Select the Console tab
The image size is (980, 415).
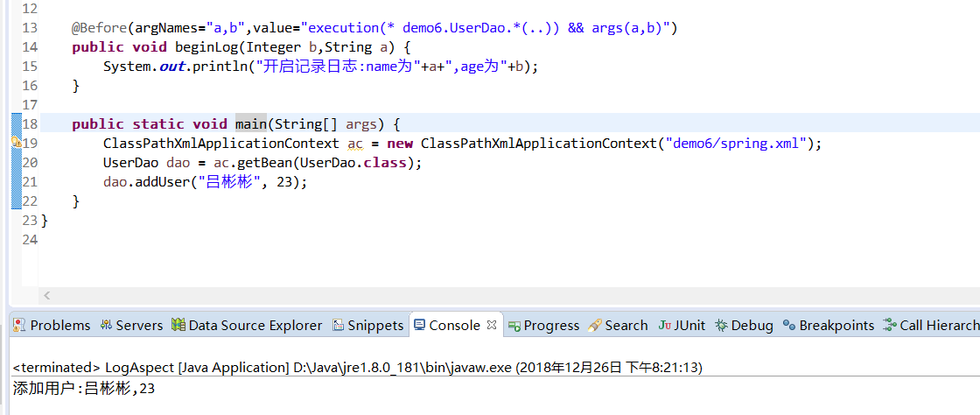(x=454, y=325)
